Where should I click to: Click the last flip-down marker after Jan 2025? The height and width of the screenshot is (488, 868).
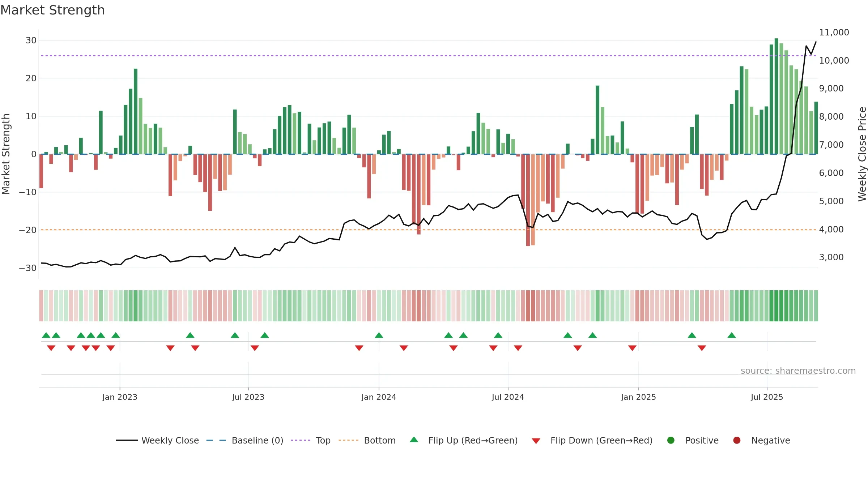pyautogui.click(x=702, y=348)
